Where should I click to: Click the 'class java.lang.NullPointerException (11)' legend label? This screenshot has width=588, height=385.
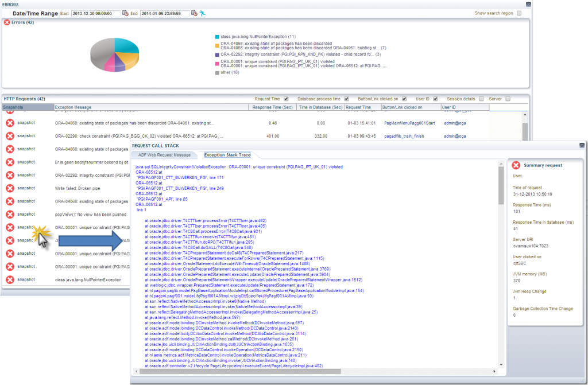[258, 37]
